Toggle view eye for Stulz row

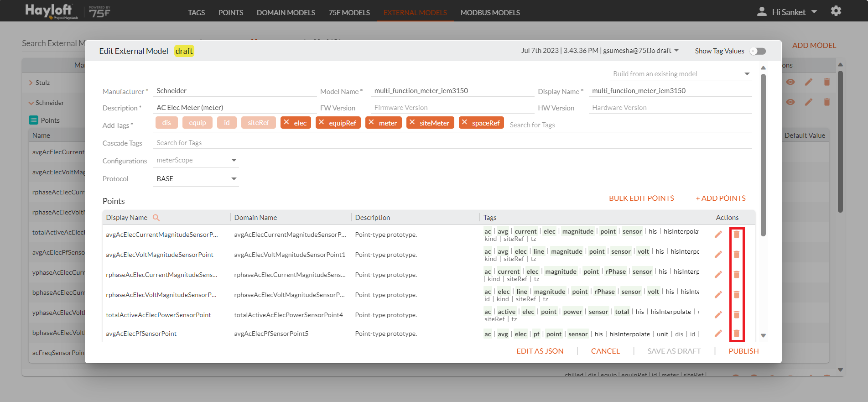click(790, 82)
